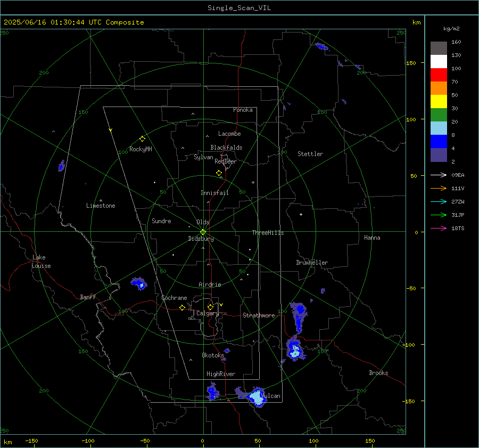This screenshot has height=448, width=479.
Task: Click the Okotoks town label
Action: coord(213,355)
